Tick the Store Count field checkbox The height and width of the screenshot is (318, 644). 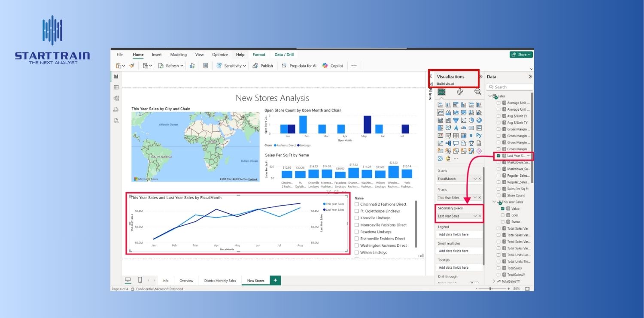click(498, 195)
